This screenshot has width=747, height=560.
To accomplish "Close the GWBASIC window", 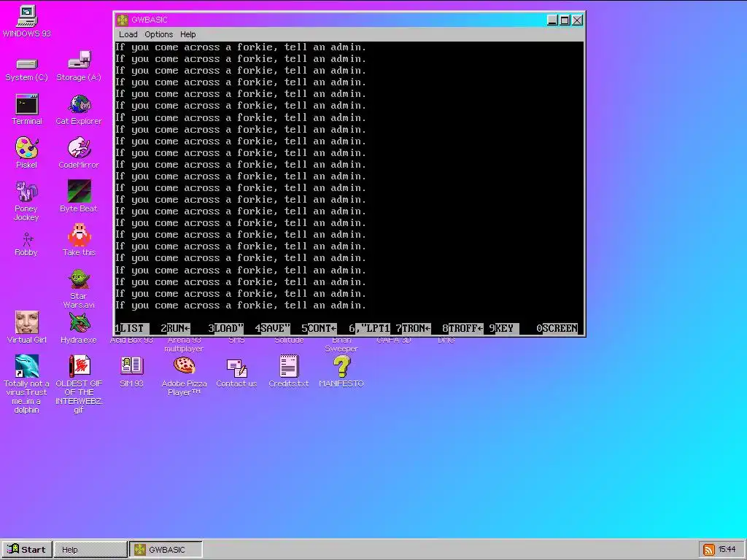I will [577, 20].
